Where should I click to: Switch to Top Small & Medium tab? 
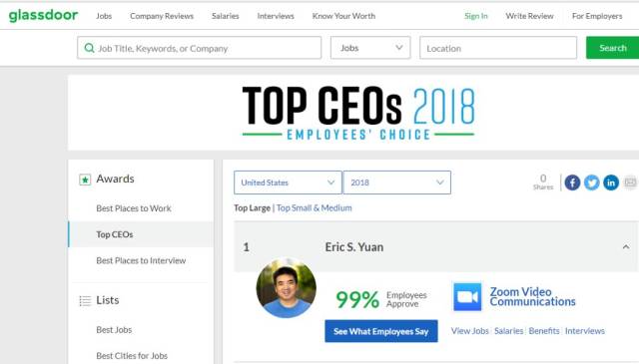[314, 207]
